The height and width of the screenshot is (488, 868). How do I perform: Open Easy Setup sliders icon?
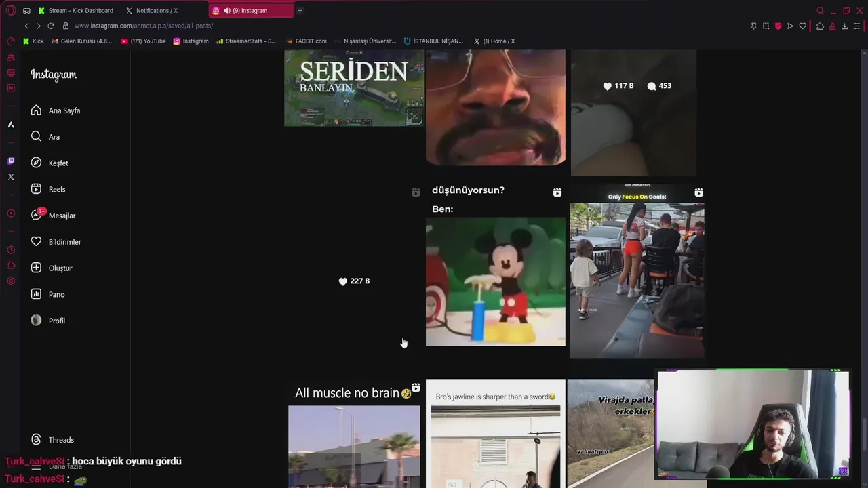point(857,26)
